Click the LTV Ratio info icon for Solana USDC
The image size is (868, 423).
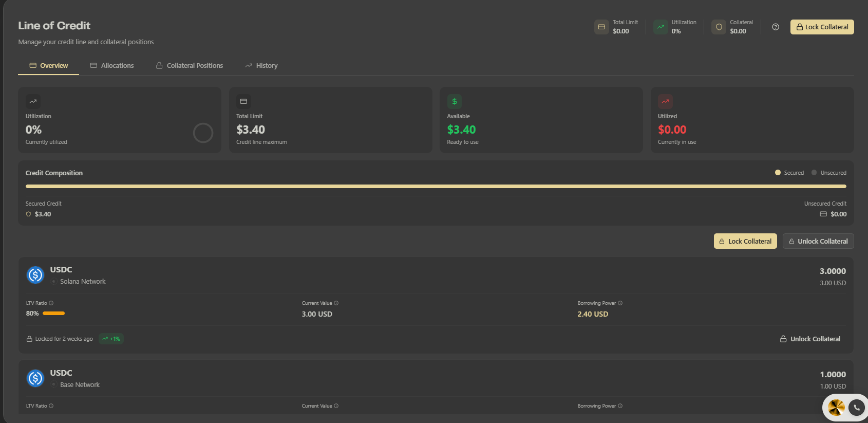51,303
